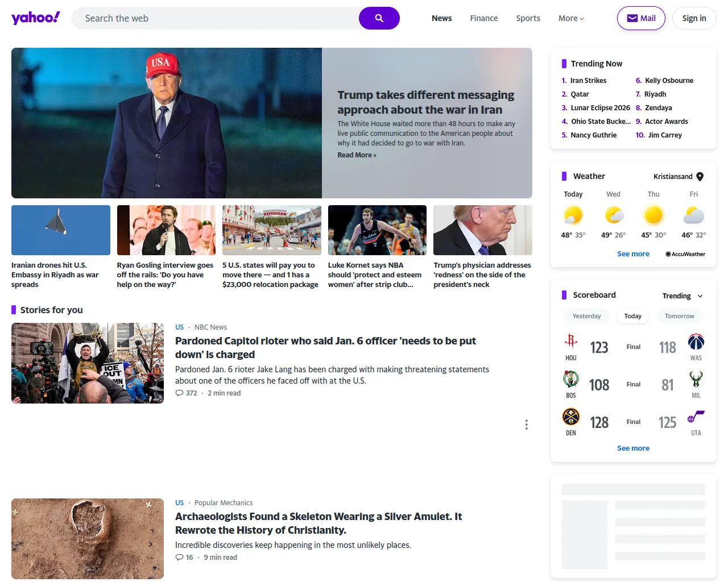This screenshot has height=582, width=728.
Task: Open the 5 U.S. states relocation headline
Action: click(x=271, y=275)
